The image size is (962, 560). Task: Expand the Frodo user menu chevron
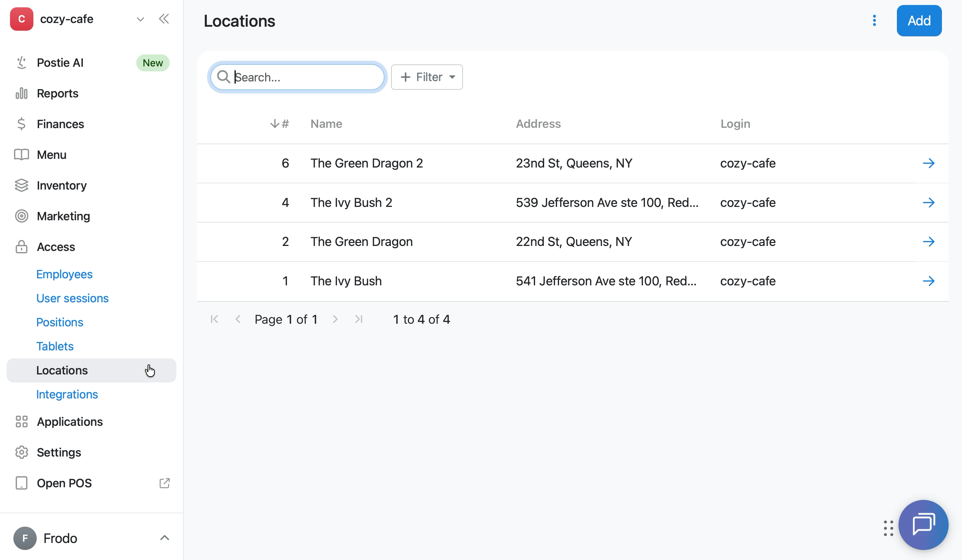(165, 538)
